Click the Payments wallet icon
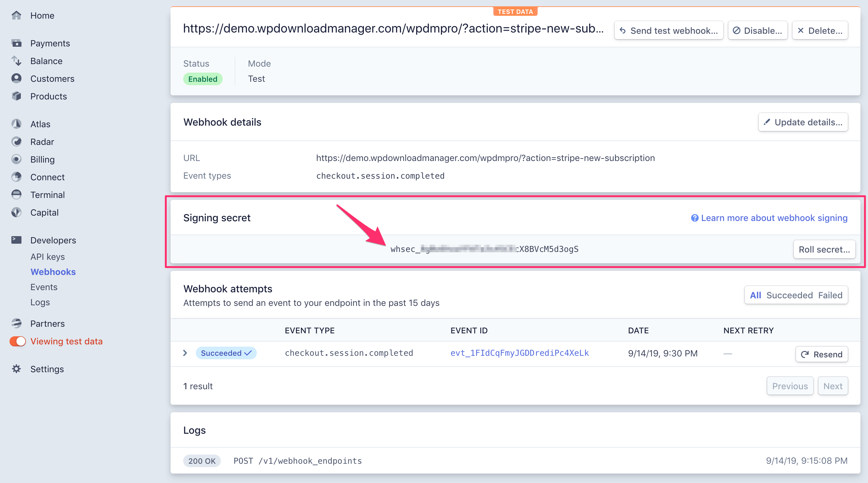The image size is (868, 483). pyautogui.click(x=16, y=43)
